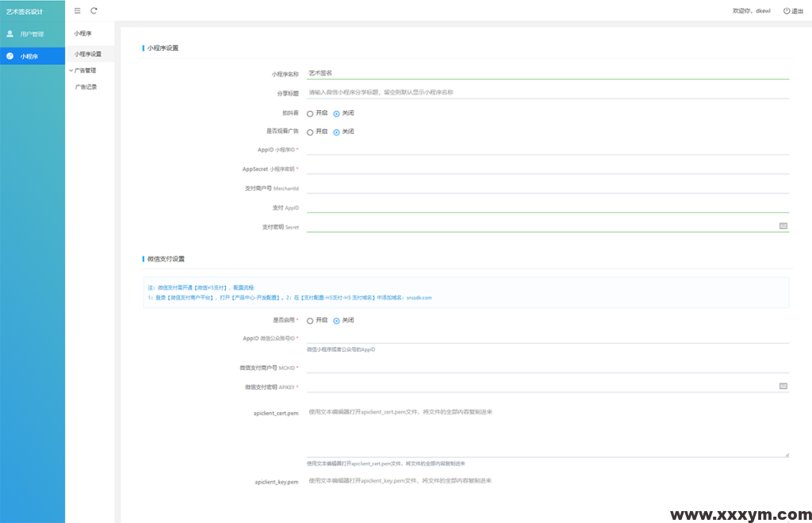Click the AppSecret 小程序密钥 input field
The height and width of the screenshot is (523, 812).
[547, 169]
